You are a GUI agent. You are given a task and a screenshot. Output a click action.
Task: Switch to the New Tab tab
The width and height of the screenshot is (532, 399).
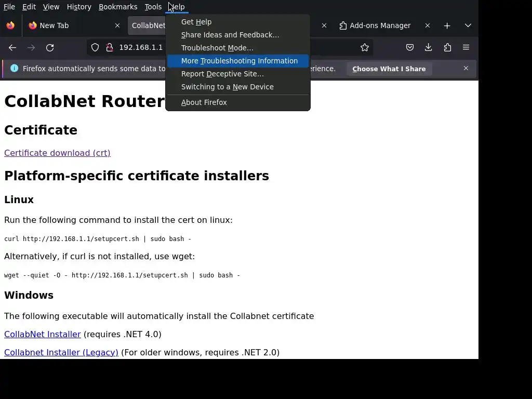tap(74, 25)
